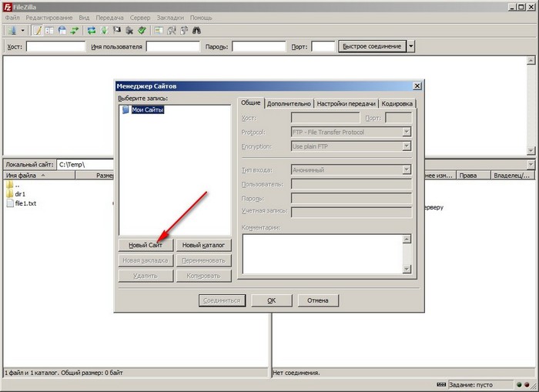The width and height of the screenshot is (539, 392).
Task: Open the remote site path dropdown arrow
Action: pos(531,165)
